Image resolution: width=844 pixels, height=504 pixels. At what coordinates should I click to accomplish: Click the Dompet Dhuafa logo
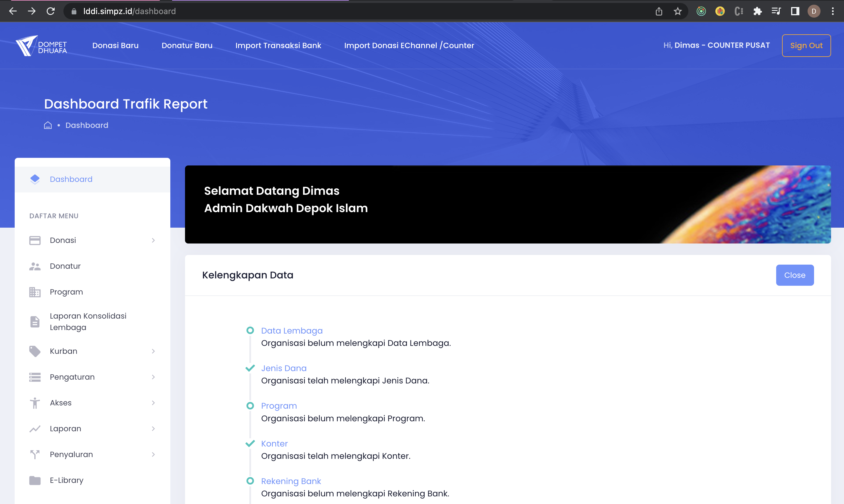(41, 45)
